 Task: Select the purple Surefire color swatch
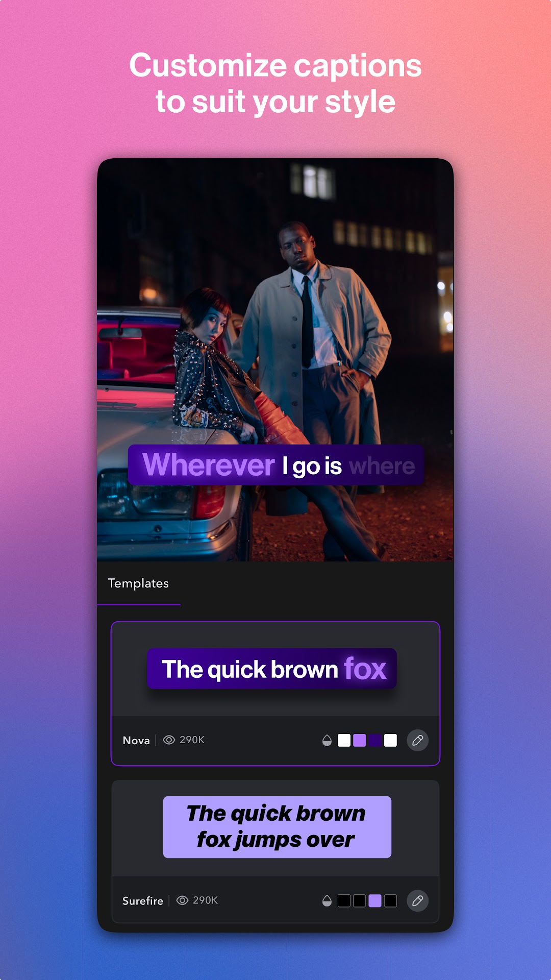tap(375, 901)
